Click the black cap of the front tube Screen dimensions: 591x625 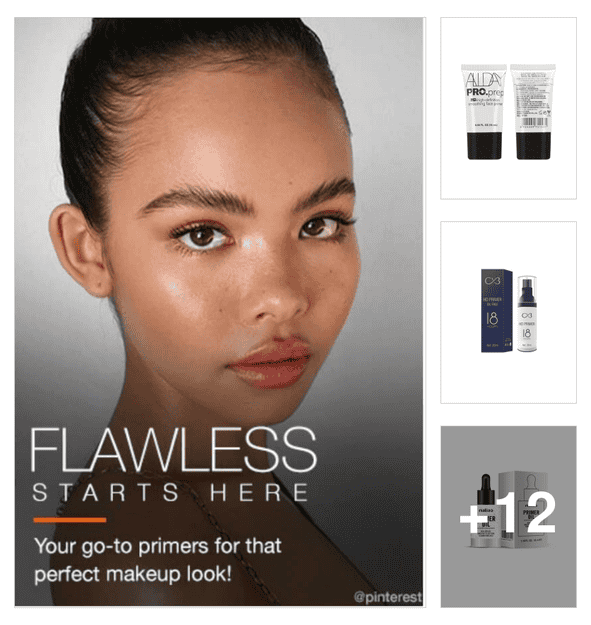pyautogui.click(x=484, y=146)
